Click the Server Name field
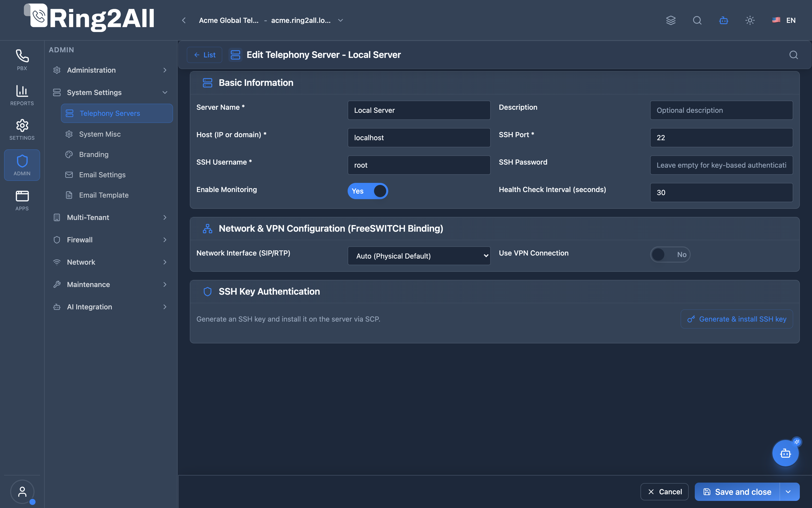Screen dimensions: 812x508 pos(419,110)
